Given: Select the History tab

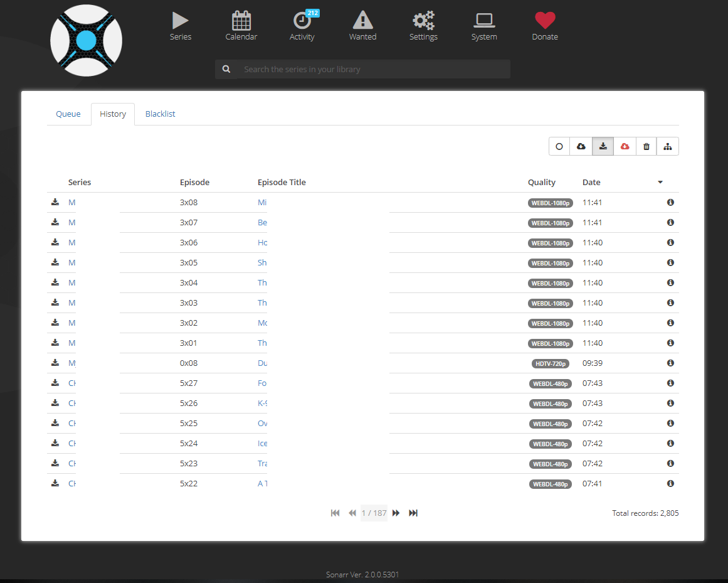Looking at the screenshot, I should 113,114.
